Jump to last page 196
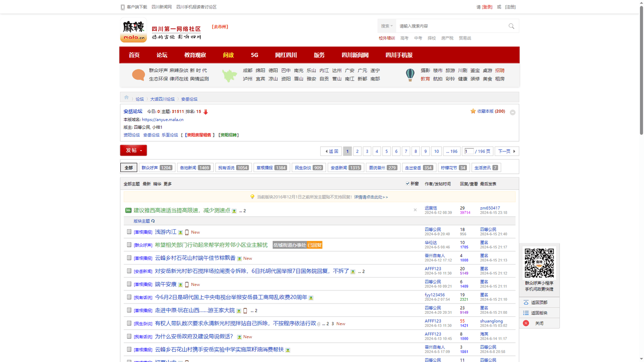644x362 pixels. tap(451, 151)
